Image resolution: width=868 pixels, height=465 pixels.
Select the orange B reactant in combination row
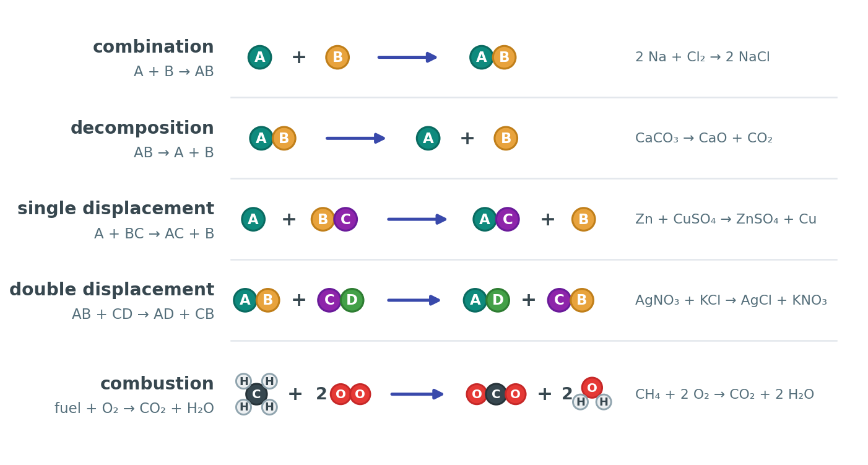(x=337, y=58)
